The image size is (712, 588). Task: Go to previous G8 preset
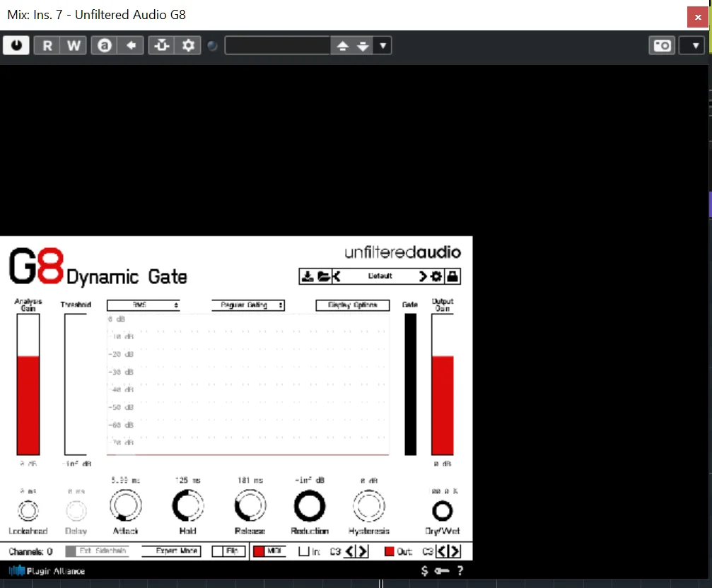[337, 276]
